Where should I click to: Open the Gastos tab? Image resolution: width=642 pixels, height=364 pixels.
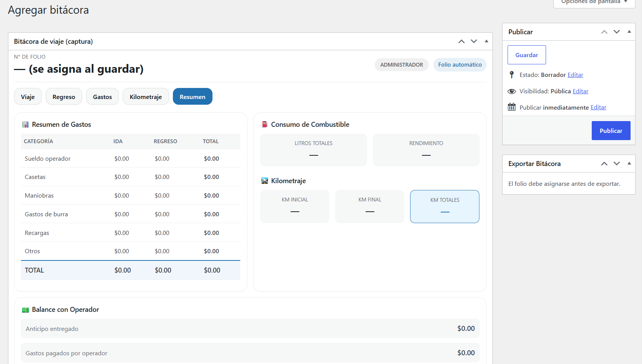coord(102,97)
